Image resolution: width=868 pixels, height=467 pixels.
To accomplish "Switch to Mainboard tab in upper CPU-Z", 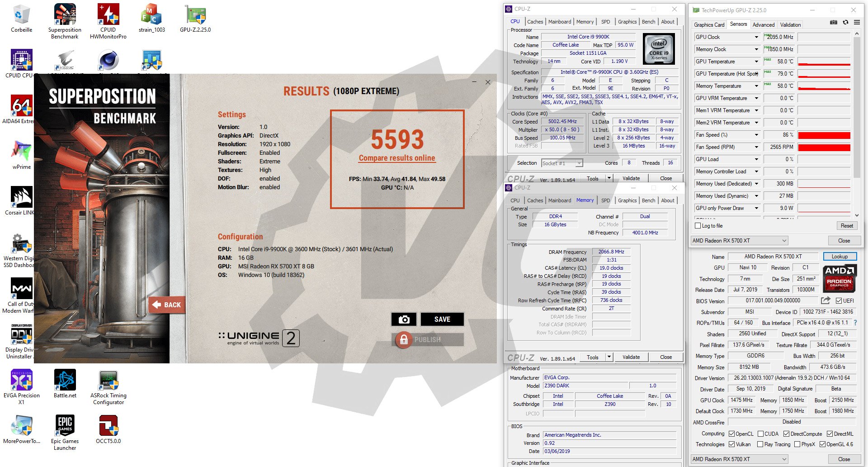I will coord(560,22).
